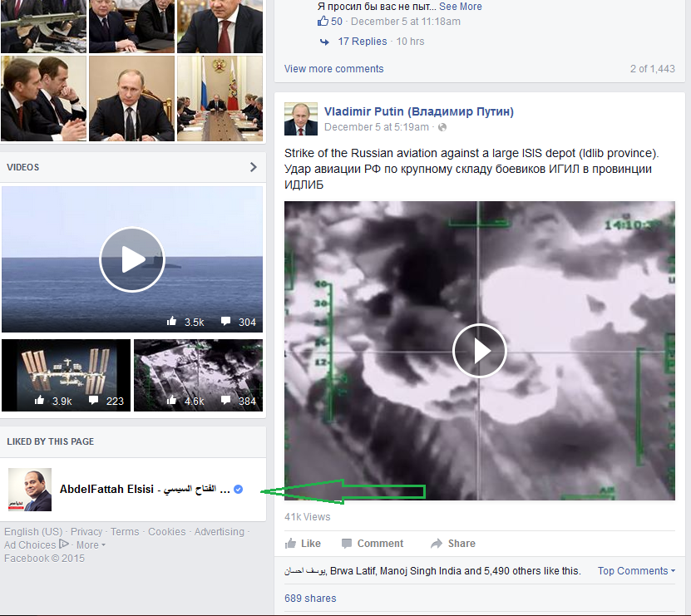Open the comment's 50 likes count
The height and width of the screenshot is (616, 691).
point(329,21)
